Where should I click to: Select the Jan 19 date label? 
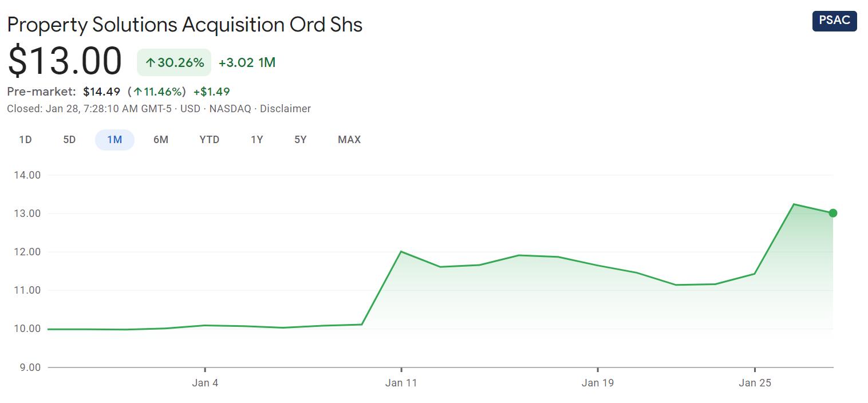pos(598,383)
